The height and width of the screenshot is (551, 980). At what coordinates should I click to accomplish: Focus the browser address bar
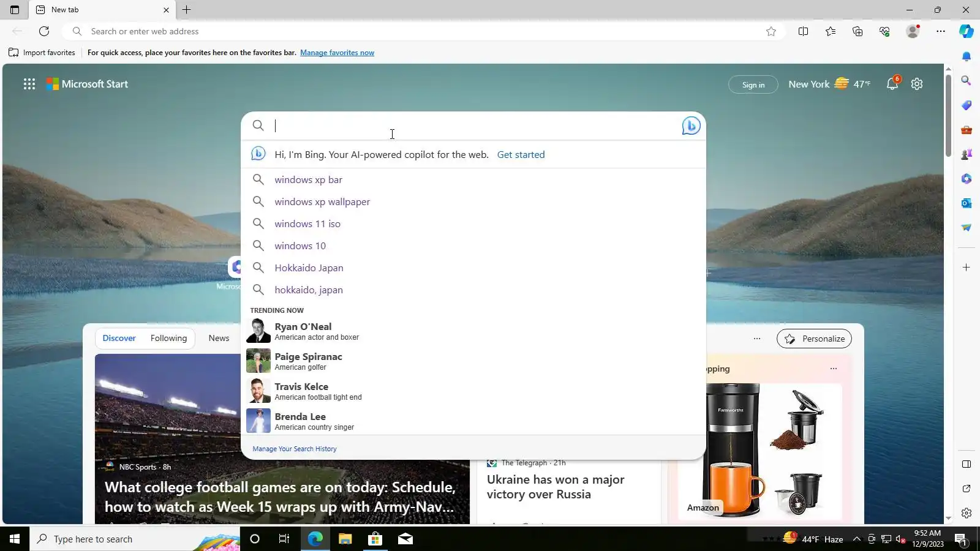pyautogui.click(x=423, y=31)
